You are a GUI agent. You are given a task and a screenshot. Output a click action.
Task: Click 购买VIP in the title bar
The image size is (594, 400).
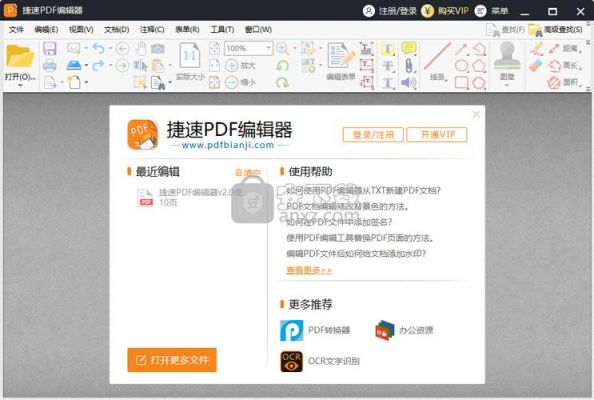click(x=445, y=11)
